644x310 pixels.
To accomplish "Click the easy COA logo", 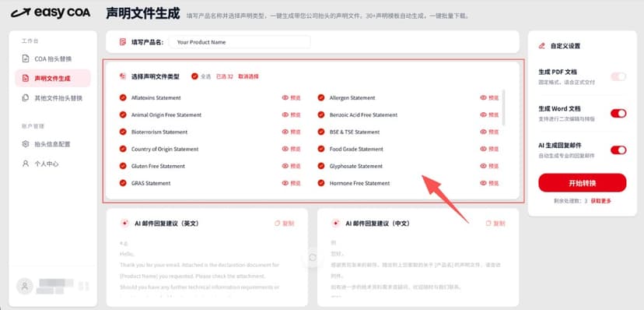I will tap(51, 12).
